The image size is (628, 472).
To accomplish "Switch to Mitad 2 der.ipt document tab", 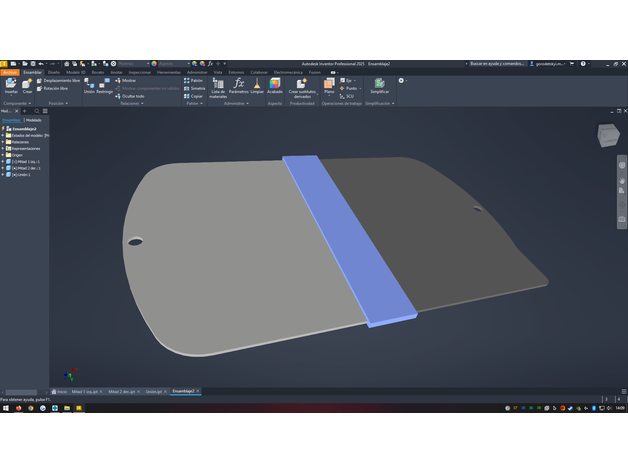I will (121, 391).
